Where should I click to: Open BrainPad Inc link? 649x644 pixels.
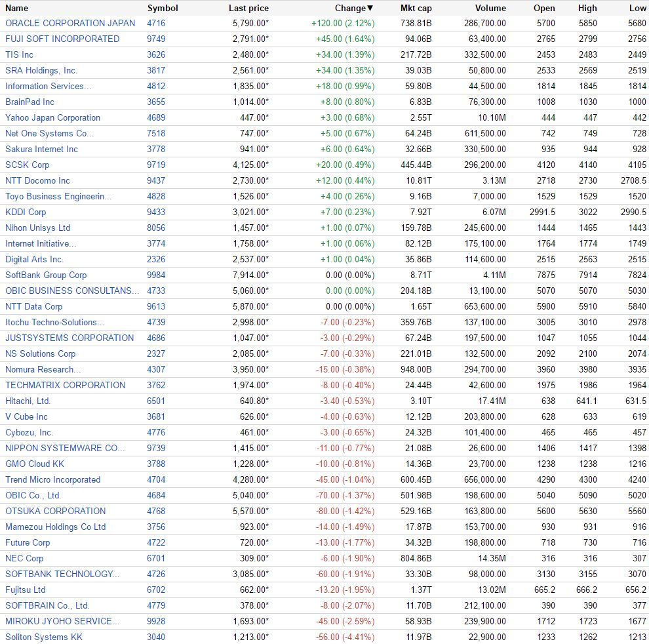click(x=29, y=102)
